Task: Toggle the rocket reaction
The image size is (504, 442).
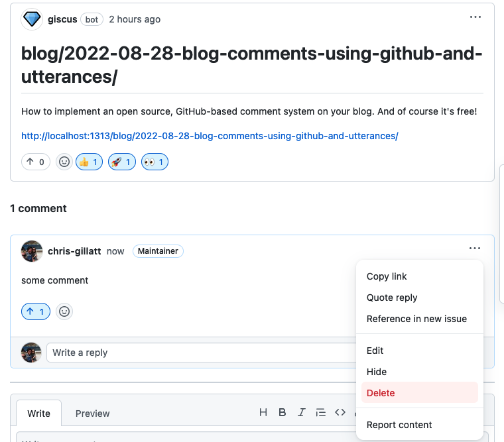Action: pyautogui.click(x=122, y=162)
